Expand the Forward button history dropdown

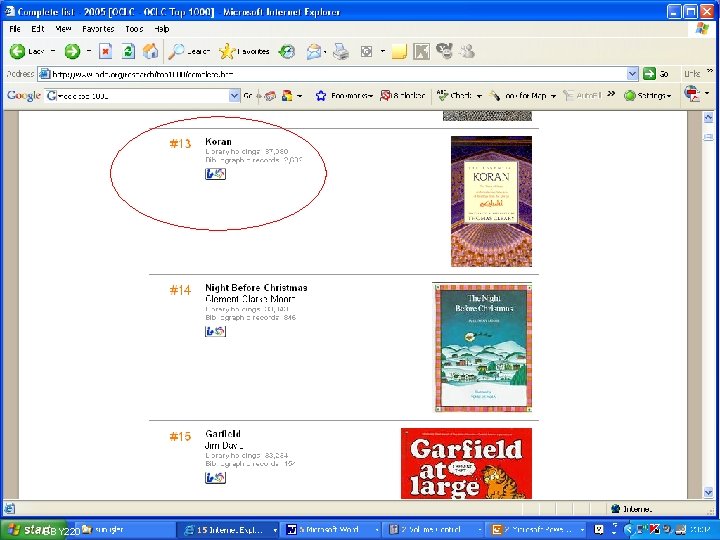89,51
